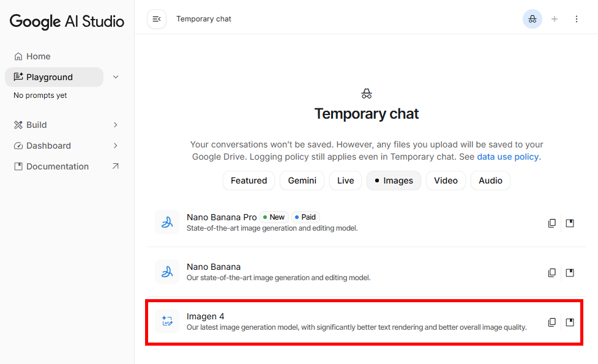Select the Live filter chip
The width and height of the screenshot is (598, 364).
click(x=346, y=180)
